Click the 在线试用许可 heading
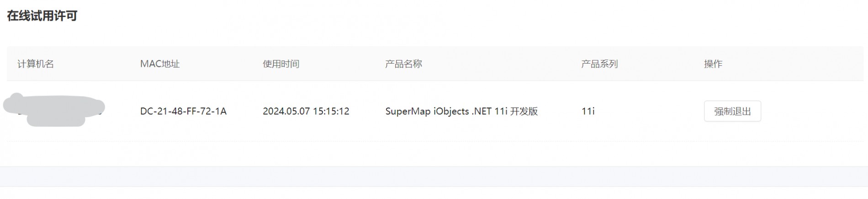This screenshot has width=868, height=199. click(42, 16)
